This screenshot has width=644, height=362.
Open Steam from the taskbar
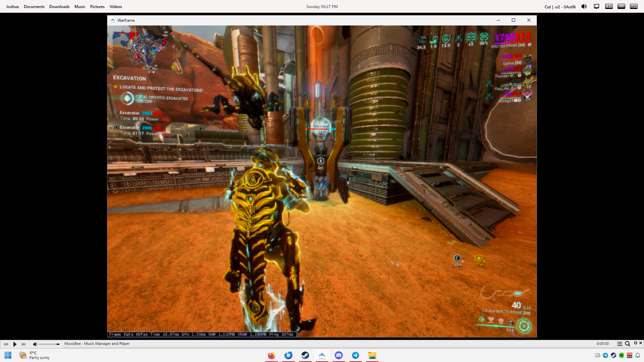[305, 355]
